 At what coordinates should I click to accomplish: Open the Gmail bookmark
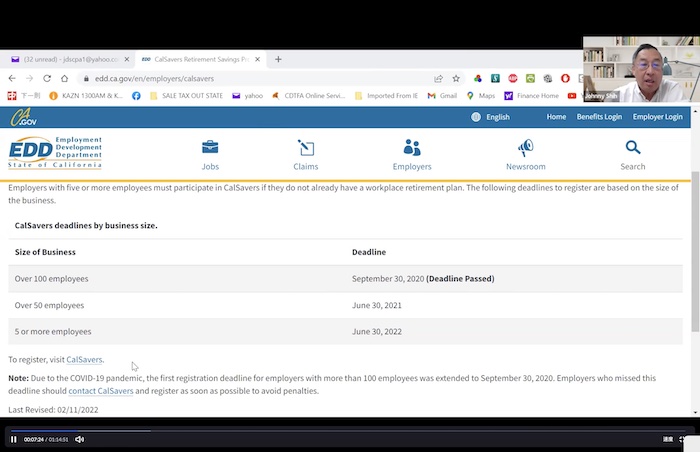(x=442, y=96)
